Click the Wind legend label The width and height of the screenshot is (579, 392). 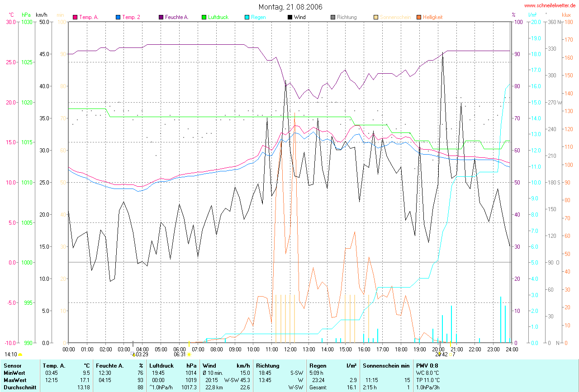click(299, 17)
